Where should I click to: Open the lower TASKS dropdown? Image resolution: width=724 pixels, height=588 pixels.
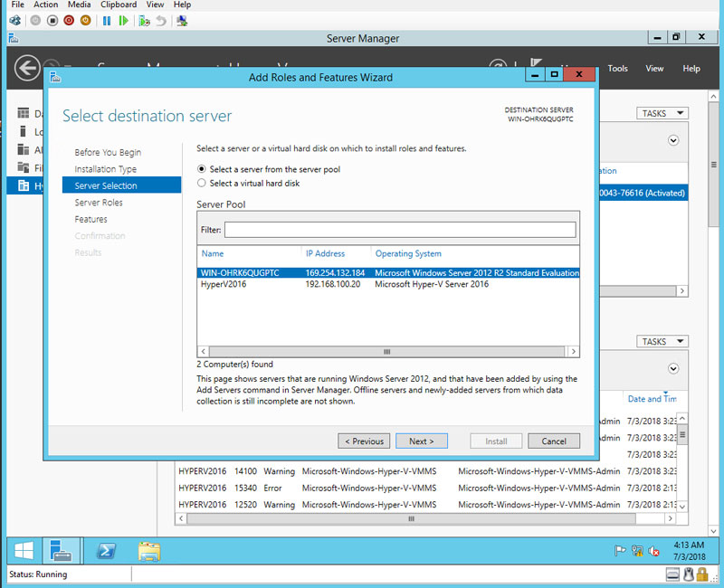pyautogui.click(x=662, y=341)
